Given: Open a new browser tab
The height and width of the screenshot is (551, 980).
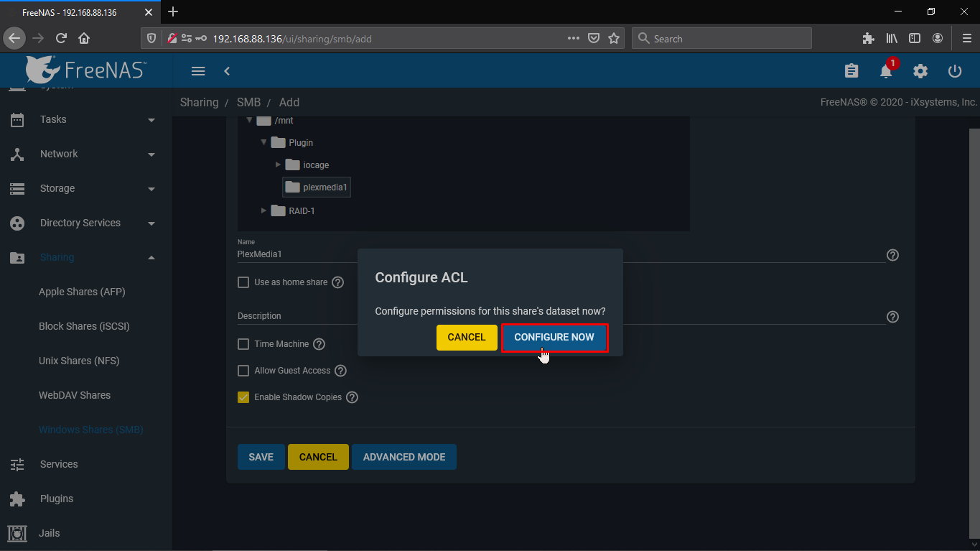Looking at the screenshot, I should point(173,11).
